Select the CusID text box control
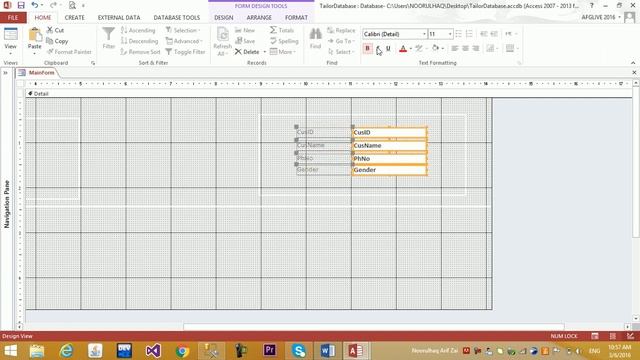 (x=389, y=132)
